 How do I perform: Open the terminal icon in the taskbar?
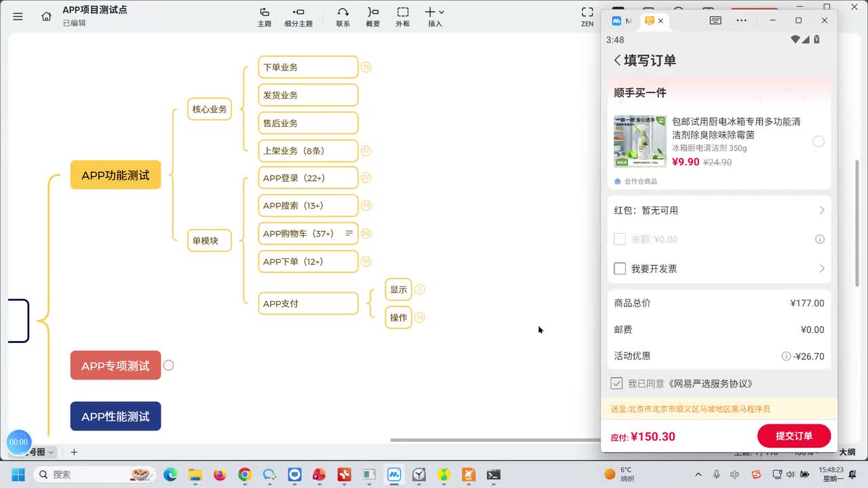click(494, 474)
